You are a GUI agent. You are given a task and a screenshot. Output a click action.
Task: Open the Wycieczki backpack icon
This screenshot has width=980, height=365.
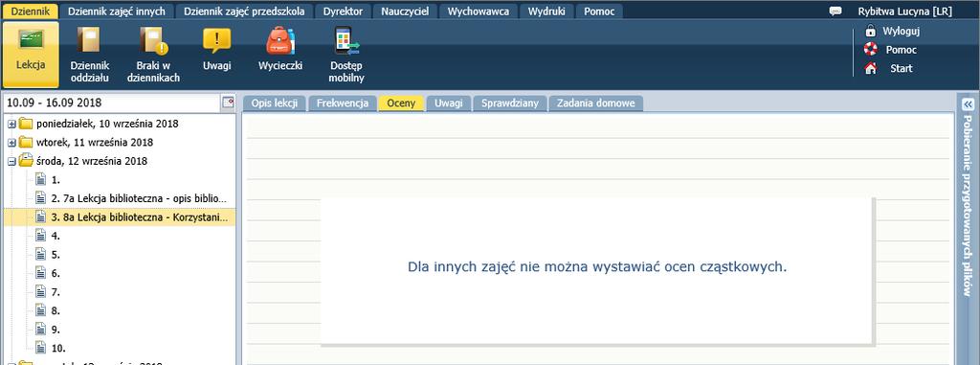[x=280, y=40]
